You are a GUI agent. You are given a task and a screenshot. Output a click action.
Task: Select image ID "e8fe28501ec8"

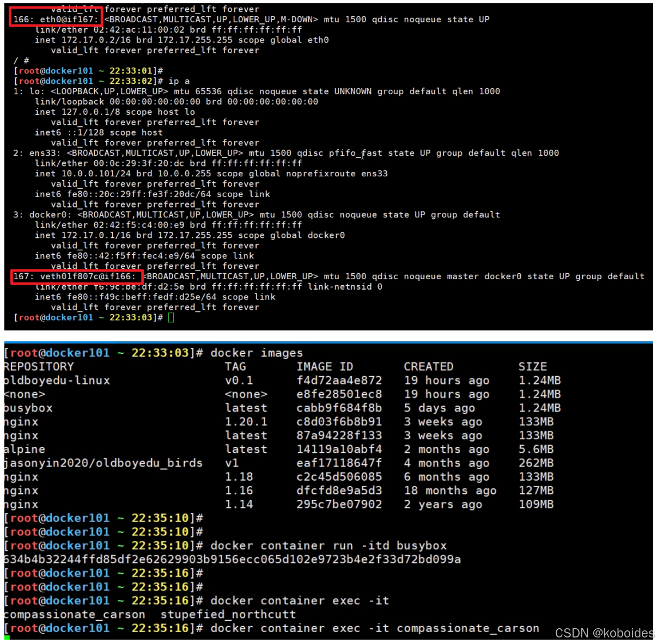click(339, 394)
